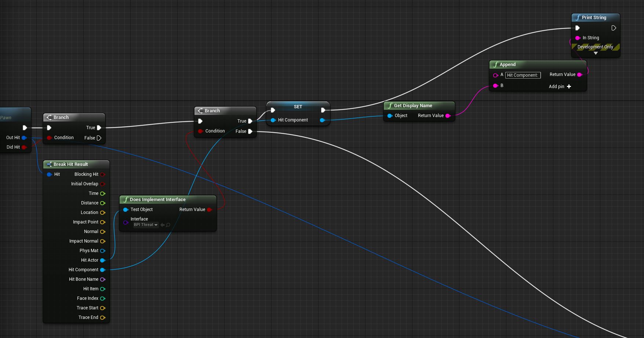The height and width of the screenshot is (338, 644).
Task: Click the Hit Actor output pin
Action: click(103, 260)
